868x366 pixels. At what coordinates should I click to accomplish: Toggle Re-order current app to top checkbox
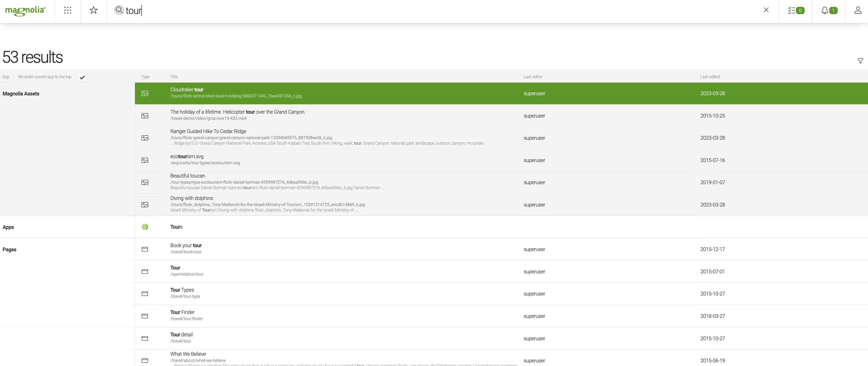pos(82,77)
